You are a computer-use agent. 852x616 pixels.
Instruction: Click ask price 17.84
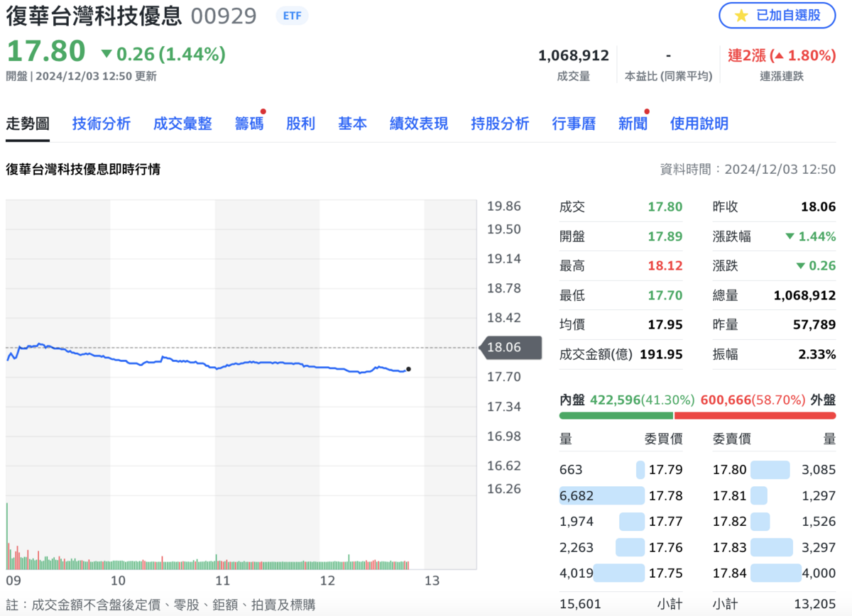click(x=730, y=573)
